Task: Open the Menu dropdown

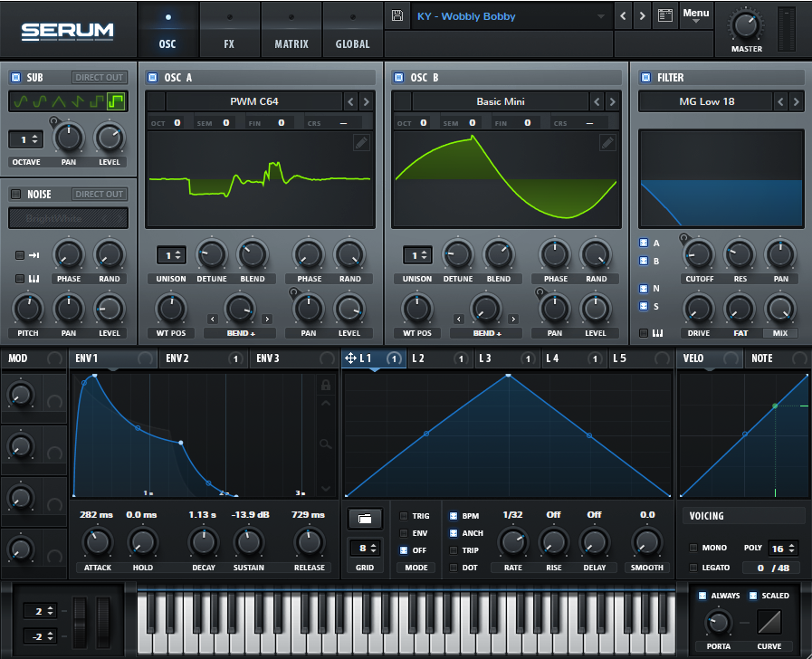Action: tap(695, 15)
